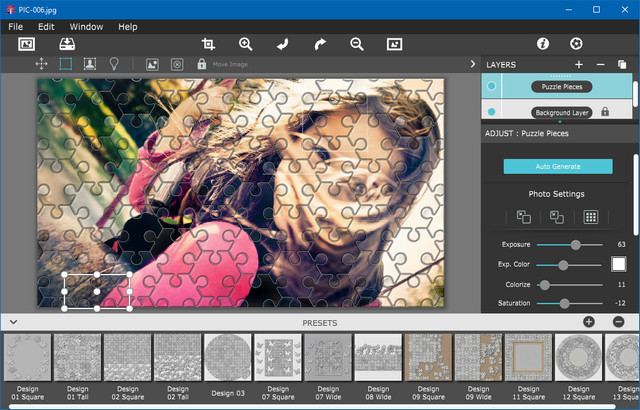Redo the last action
The width and height of the screenshot is (640, 410).
320,44
